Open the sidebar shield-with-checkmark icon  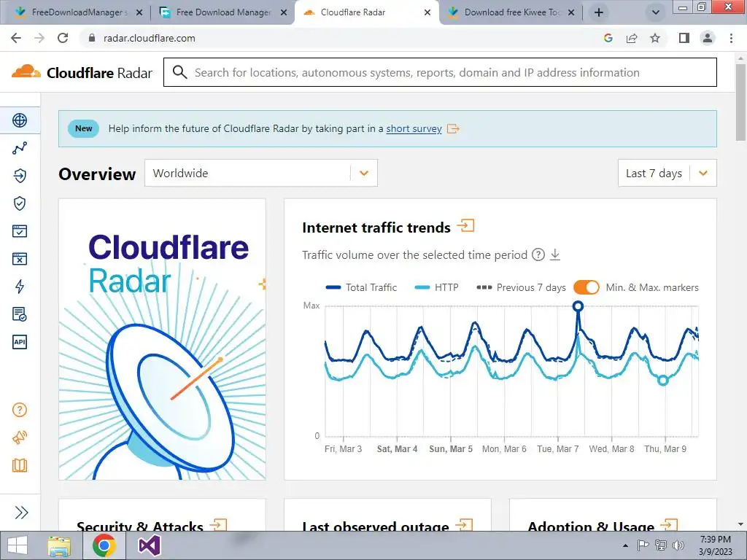tap(20, 203)
